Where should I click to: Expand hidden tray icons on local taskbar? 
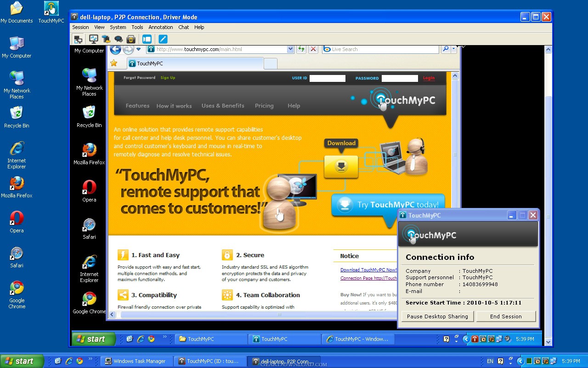[x=520, y=361]
